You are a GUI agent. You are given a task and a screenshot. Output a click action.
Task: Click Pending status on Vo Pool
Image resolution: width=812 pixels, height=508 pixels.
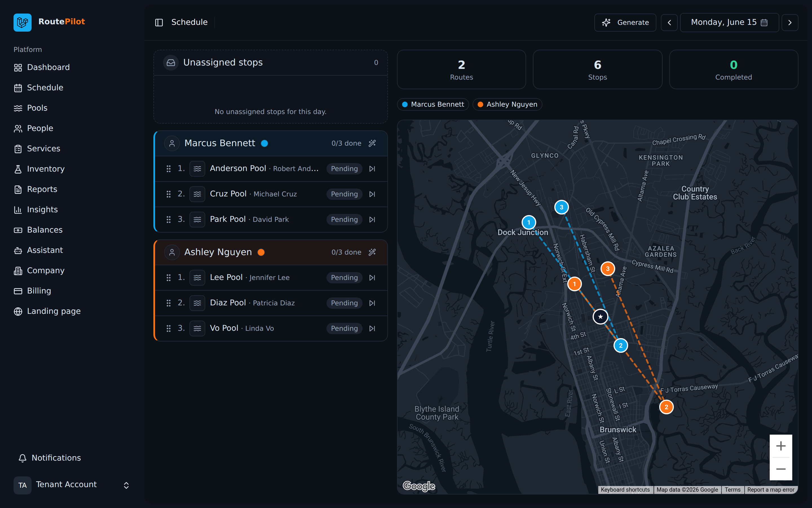coord(344,328)
